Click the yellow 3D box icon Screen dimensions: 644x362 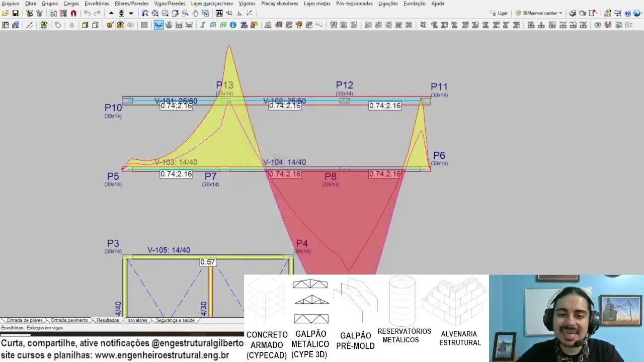click(85, 25)
